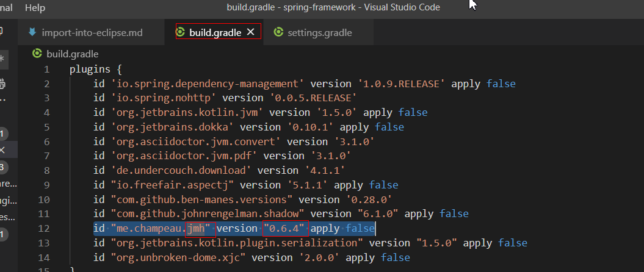Click the '1.0.9.RELEASE' version string
The width and height of the screenshot is (644, 272).
(401, 84)
